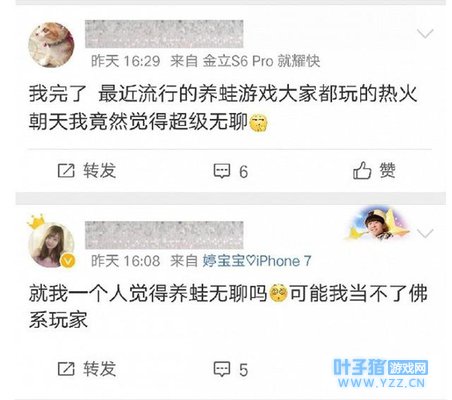Click the 赞 label on the first post

387,170
